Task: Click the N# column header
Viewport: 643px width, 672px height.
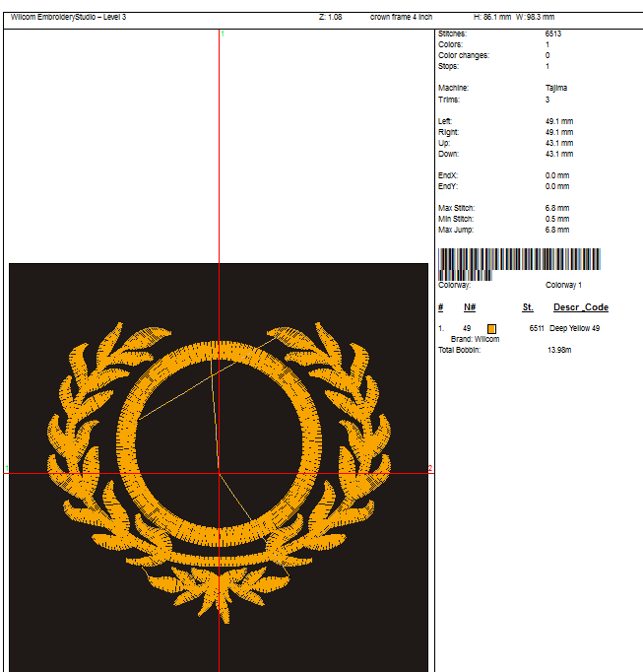Action: (x=470, y=307)
